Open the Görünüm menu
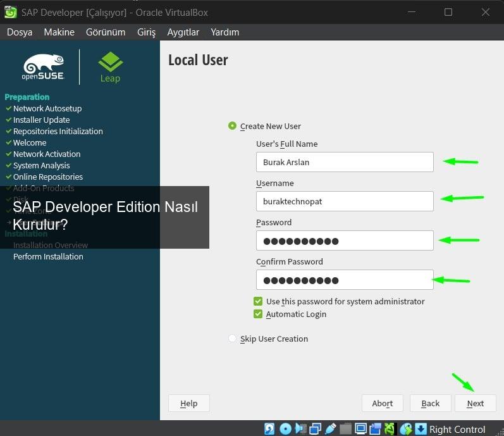Screen dimensions: 504x436 106,32
